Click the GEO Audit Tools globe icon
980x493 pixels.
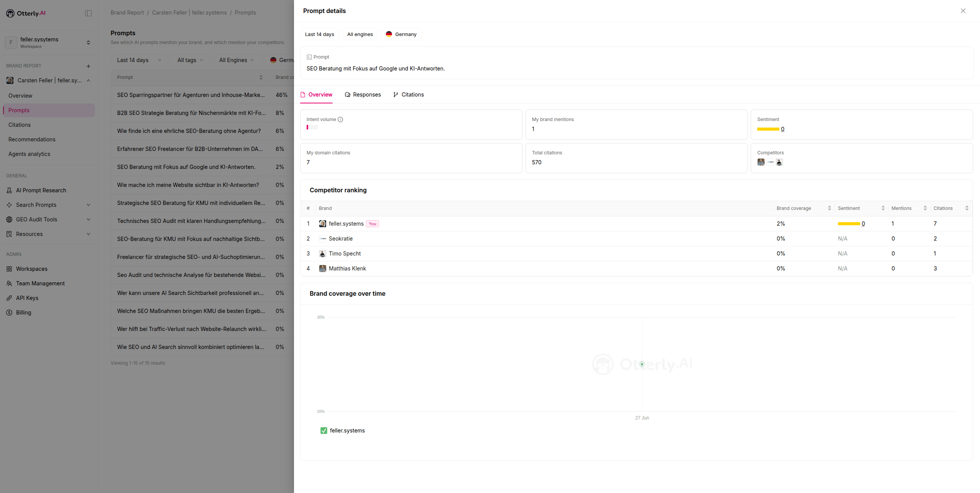tap(9, 219)
